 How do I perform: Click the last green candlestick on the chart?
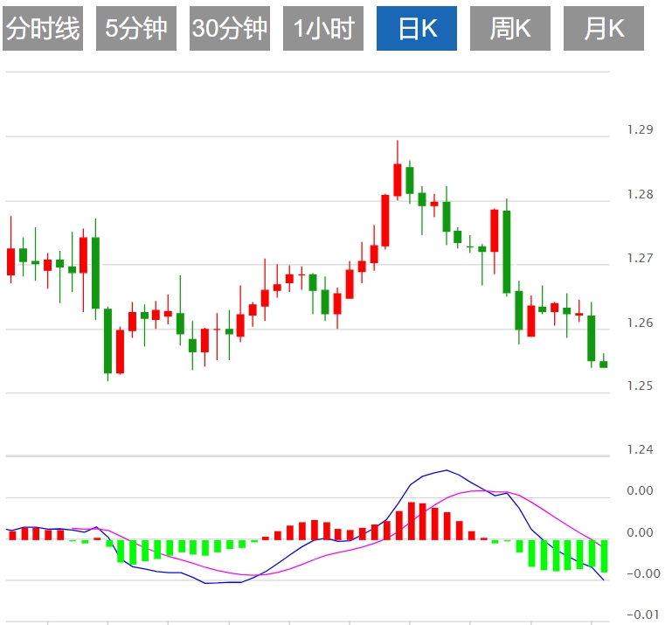click(604, 364)
